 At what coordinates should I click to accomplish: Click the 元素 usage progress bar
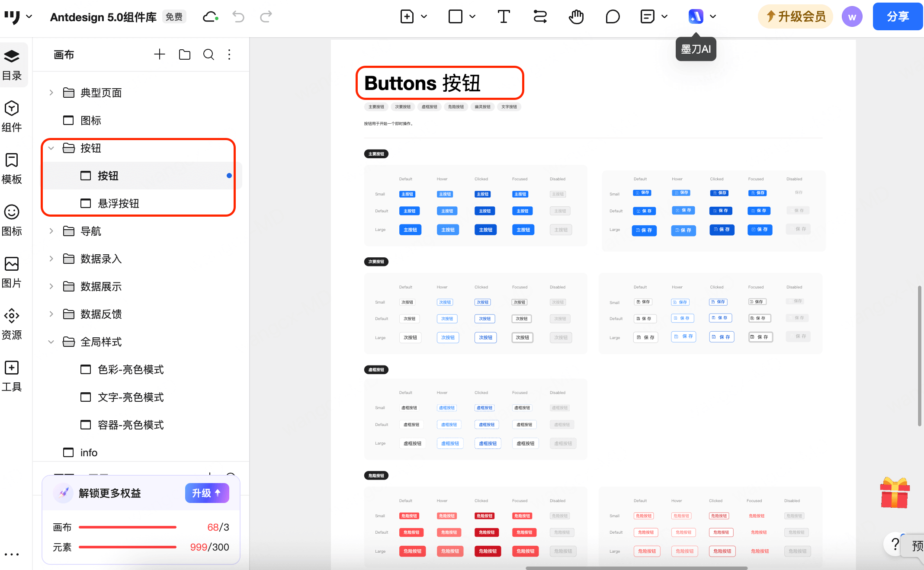(127, 547)
